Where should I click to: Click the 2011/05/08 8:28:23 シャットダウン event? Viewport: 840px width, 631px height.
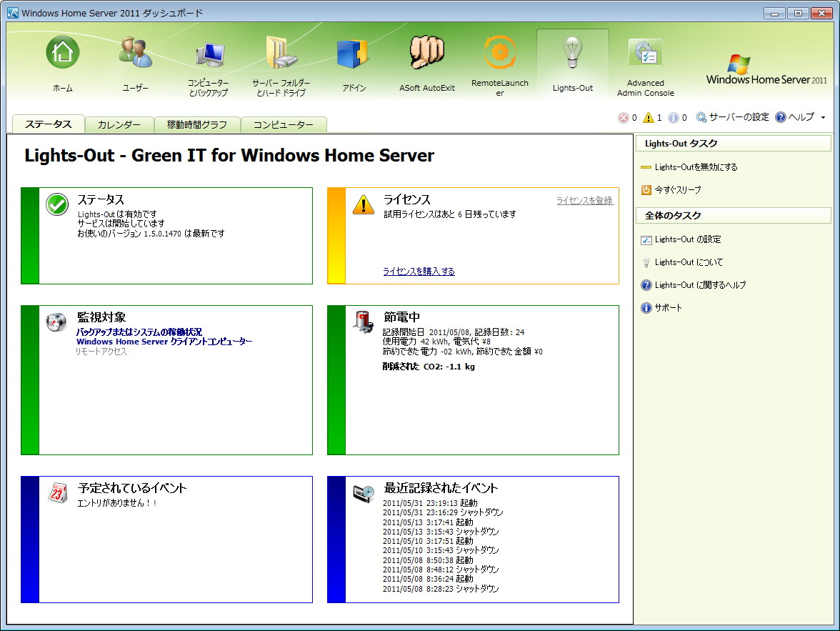[441, 589]
